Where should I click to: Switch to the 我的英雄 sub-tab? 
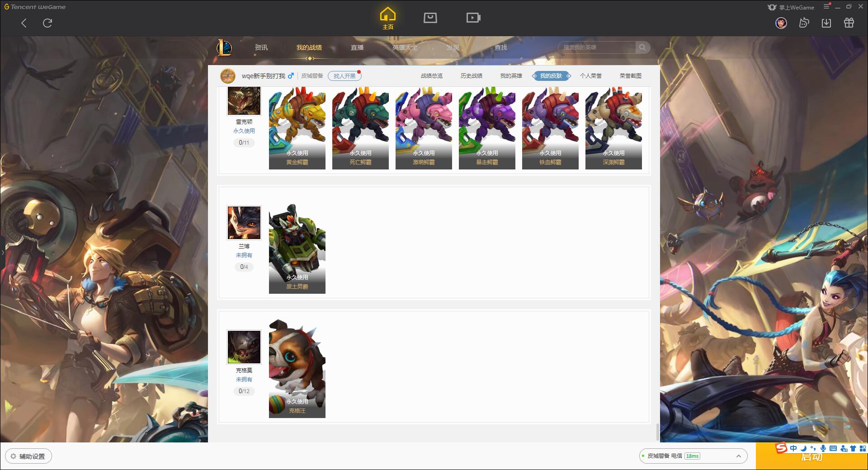(511, 76)
